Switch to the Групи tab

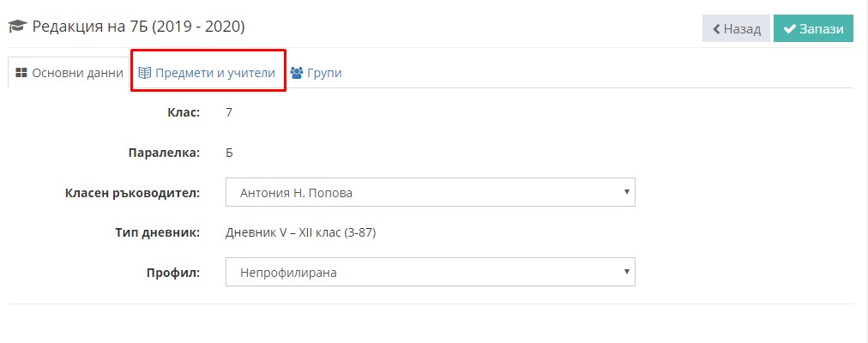(316, 73)
